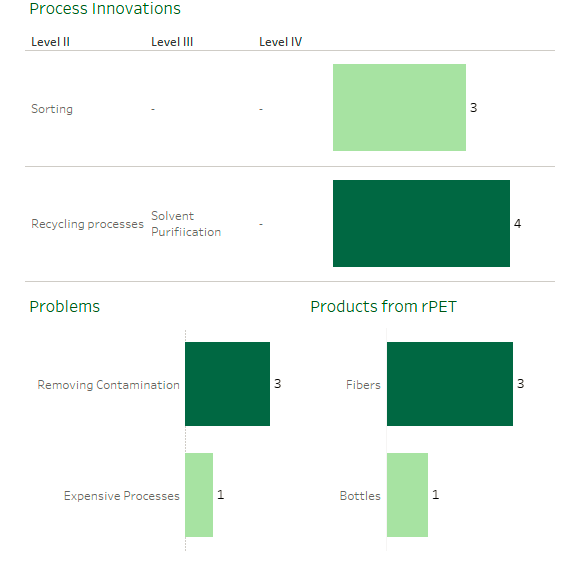The width and height of the screenshot is (561, 562).
Task: Click the Problems section title
Action: click(x=65, y=306)
